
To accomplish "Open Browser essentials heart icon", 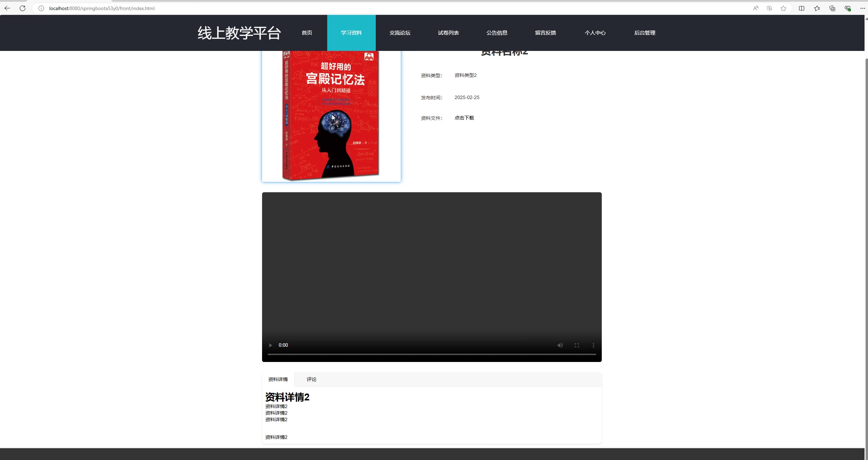I will (848, 8).
